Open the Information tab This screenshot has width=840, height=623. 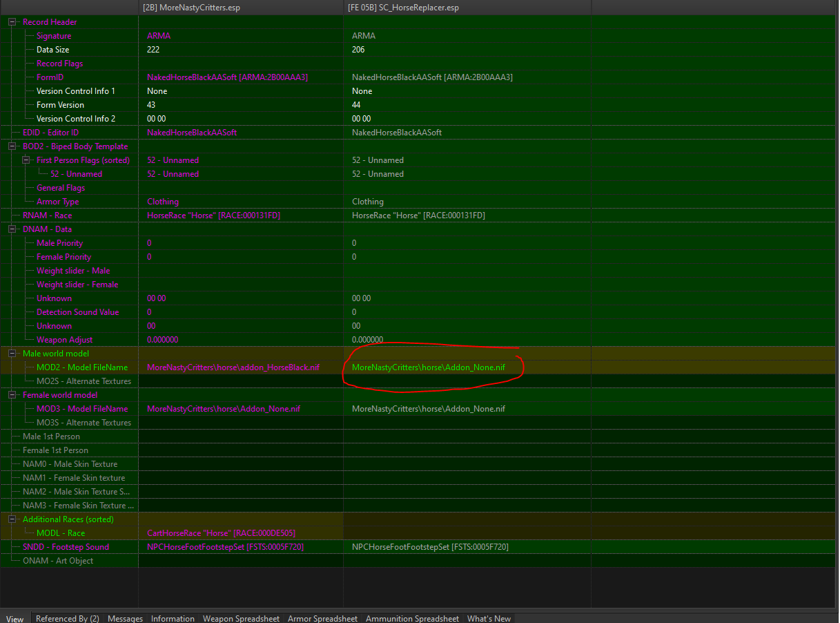coord(173,618)
